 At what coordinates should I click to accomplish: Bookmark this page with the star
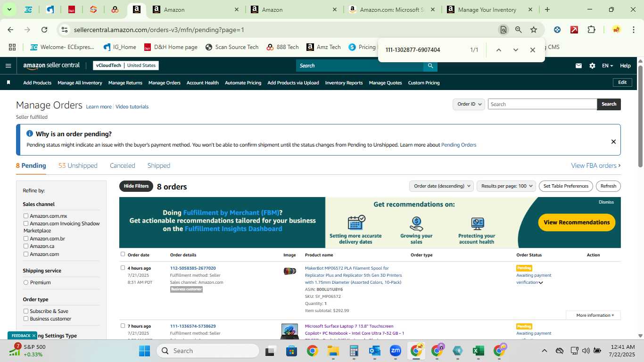pyautogui.click(x=534, y=30)
